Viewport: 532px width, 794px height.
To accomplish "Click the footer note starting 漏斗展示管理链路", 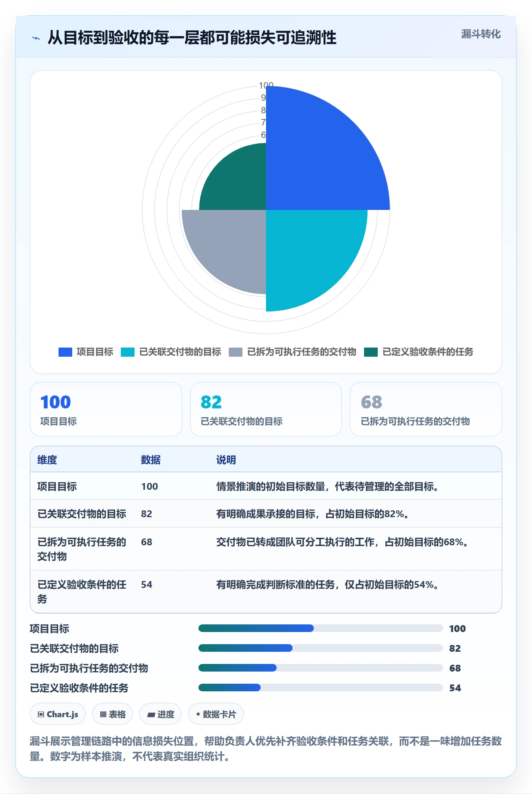I will (266, 749).
